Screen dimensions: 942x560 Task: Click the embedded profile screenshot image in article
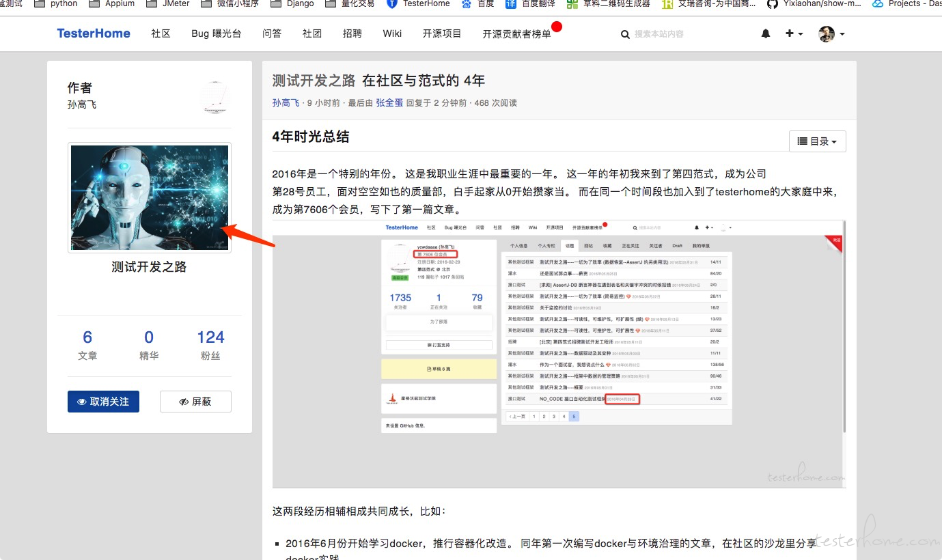(x=559, y=354)
